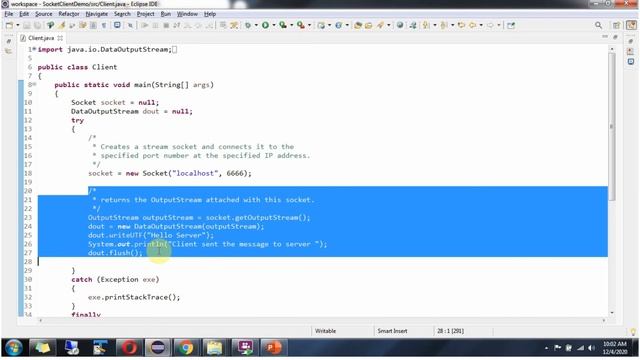Image resolution: width=640 pixels, height=360 pixels.
Task: Toggle Block Selection Mode icon
Action: pos(93,25)
